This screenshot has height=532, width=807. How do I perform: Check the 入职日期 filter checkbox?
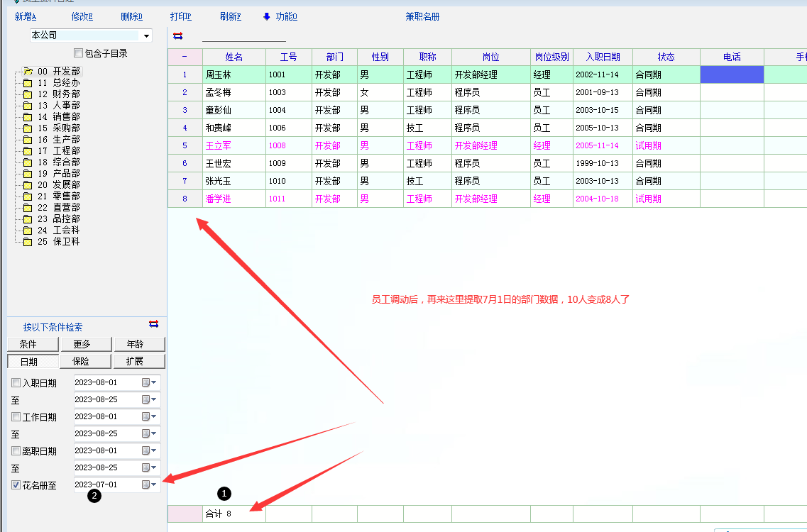click(16, 383)
